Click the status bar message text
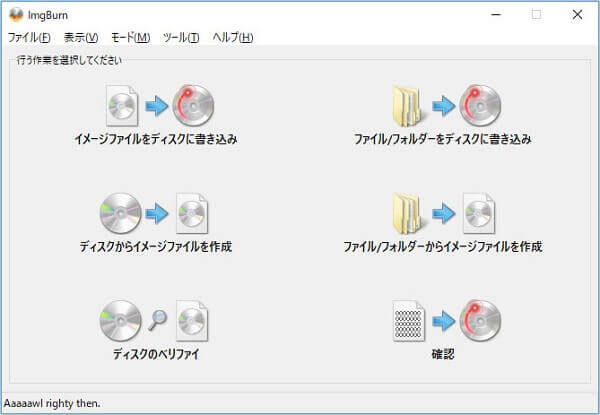 (x=52, y=403)
